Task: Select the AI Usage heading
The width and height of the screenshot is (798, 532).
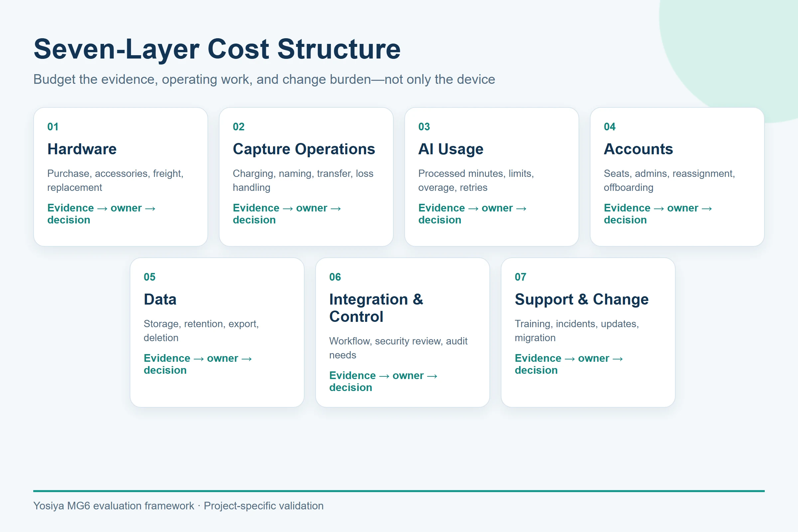Action: tap(451, 149)
